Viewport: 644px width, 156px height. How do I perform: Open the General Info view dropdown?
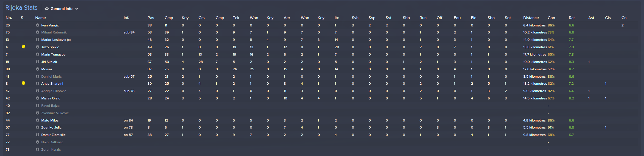[x=62, y=9]
